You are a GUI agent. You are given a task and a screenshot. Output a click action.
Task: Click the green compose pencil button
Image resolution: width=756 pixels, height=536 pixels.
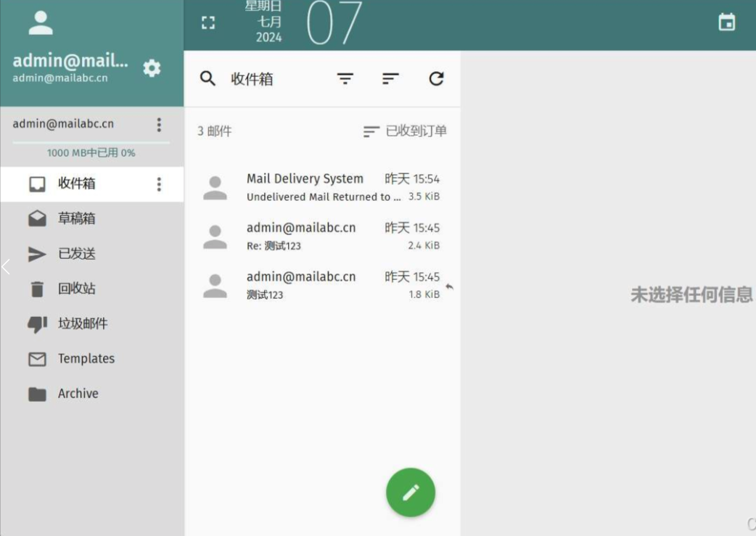pos(411,492)
